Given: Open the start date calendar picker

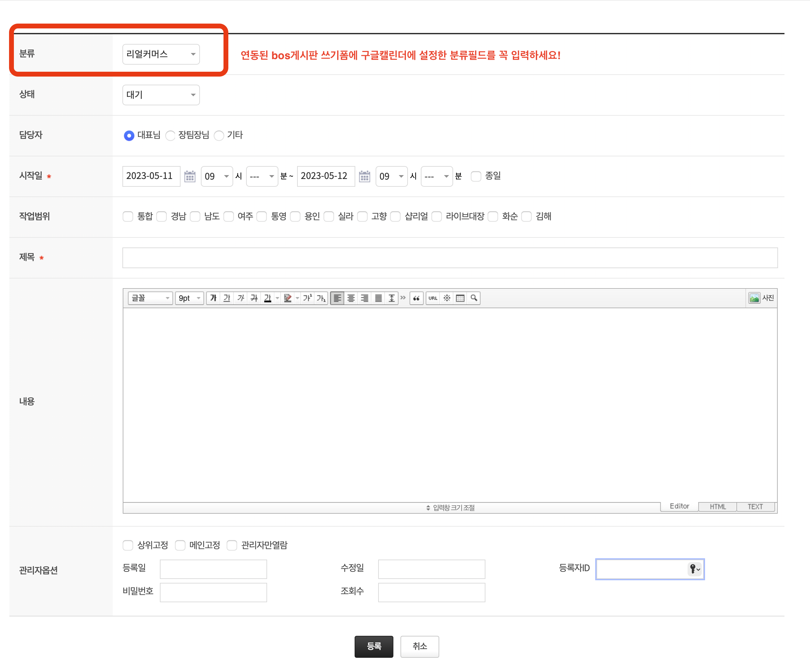Looking at the screenshot, I should click(190, 176).
